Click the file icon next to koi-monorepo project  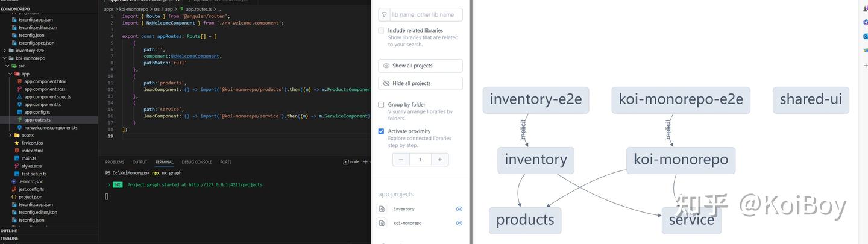coord(382,223)
